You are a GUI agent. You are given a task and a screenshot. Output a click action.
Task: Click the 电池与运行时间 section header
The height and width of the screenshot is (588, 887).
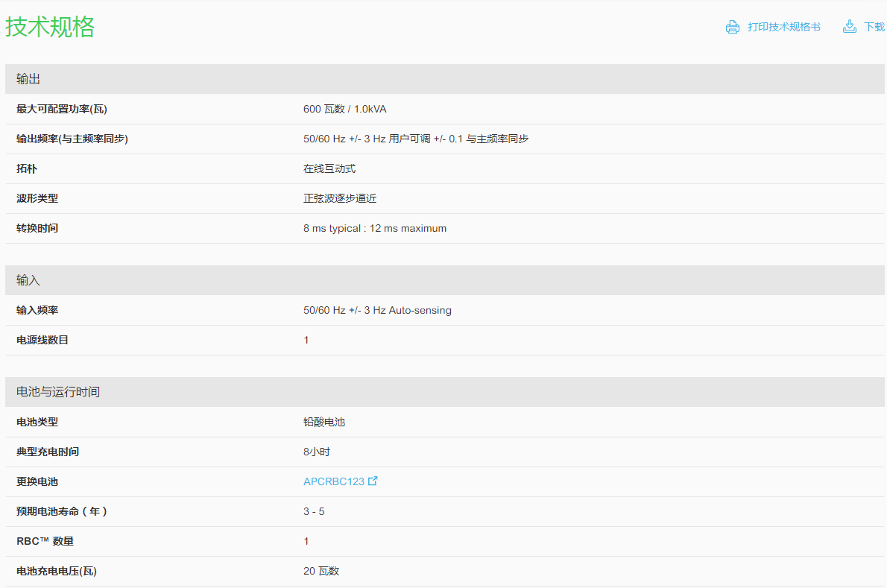(x=58, y=392)
